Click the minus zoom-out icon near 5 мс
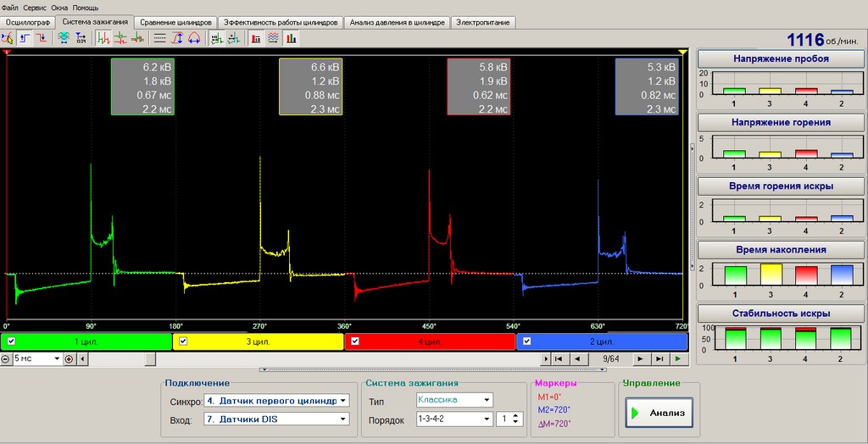The image size is (868, 444). (x=6, y=358)
